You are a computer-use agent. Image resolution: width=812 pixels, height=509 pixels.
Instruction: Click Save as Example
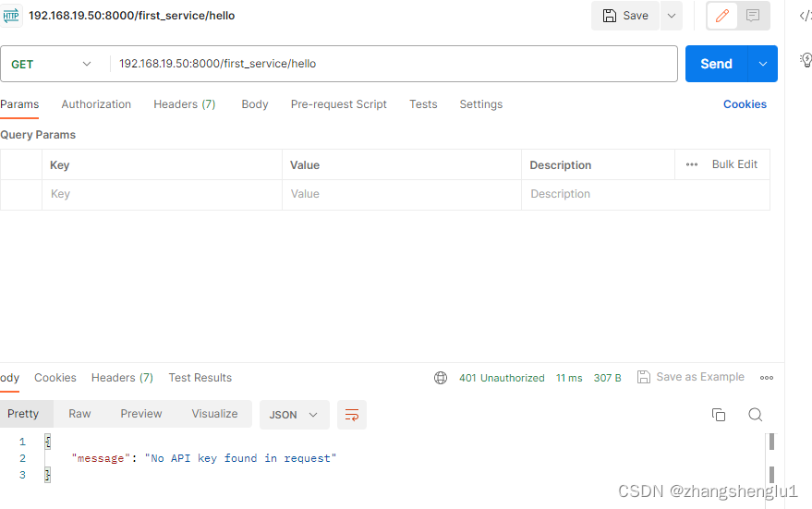[x=691, y=377]
